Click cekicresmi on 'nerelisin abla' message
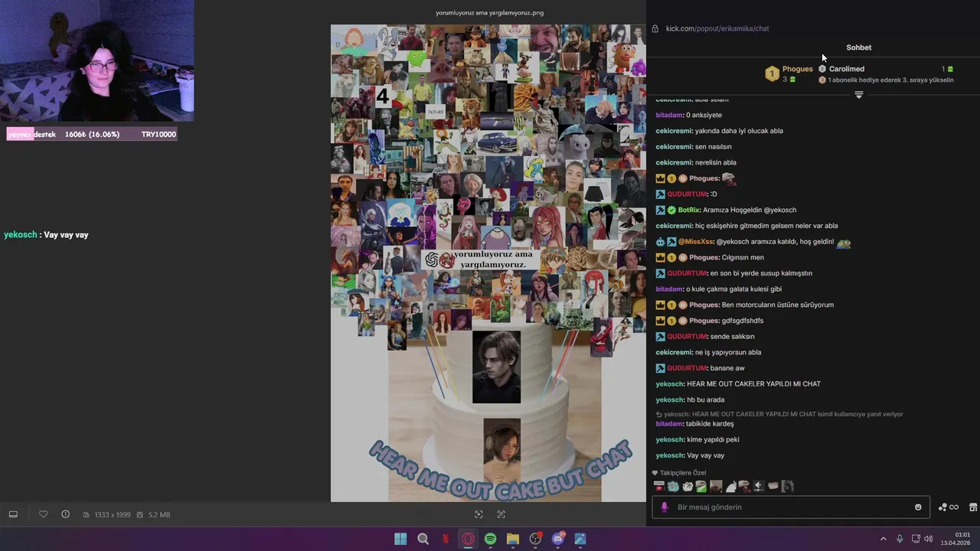The image size is (980, 551). point(674,162)
